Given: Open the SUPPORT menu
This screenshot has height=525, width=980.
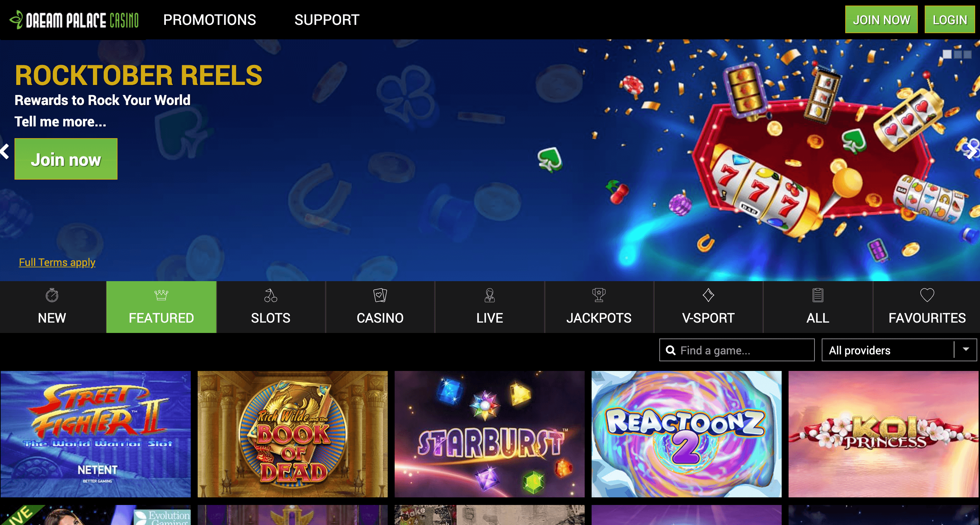Looking at the screenshot, I should point(327,20).
